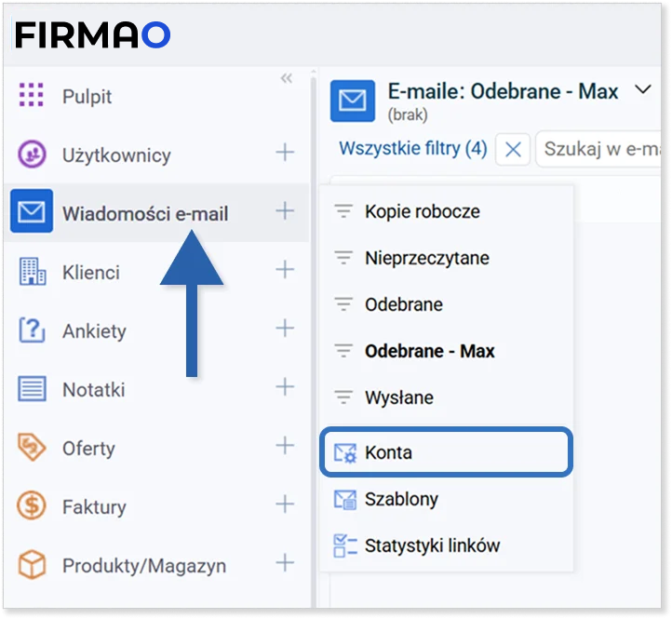Expand the E-maile view title dropdown

pyautogui.click(x=642, y=90)
